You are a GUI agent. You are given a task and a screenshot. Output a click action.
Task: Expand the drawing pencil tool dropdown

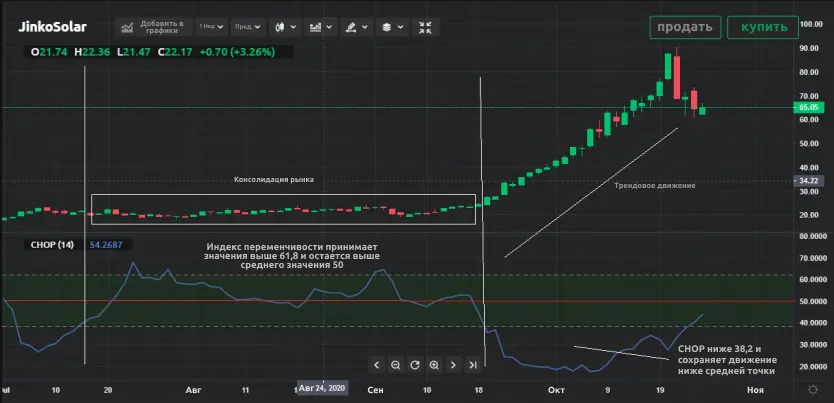pos(355,27)
